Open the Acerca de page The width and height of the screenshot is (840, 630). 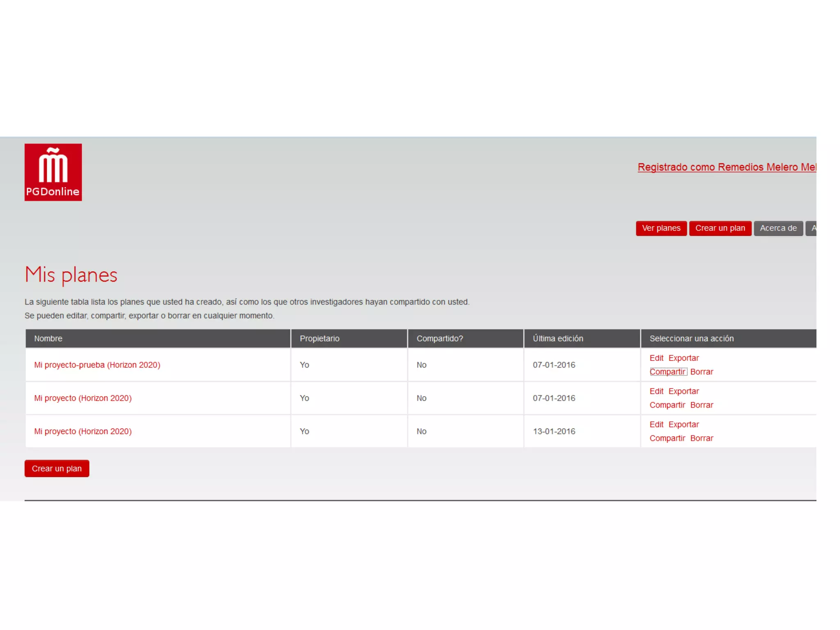(778, 228)
